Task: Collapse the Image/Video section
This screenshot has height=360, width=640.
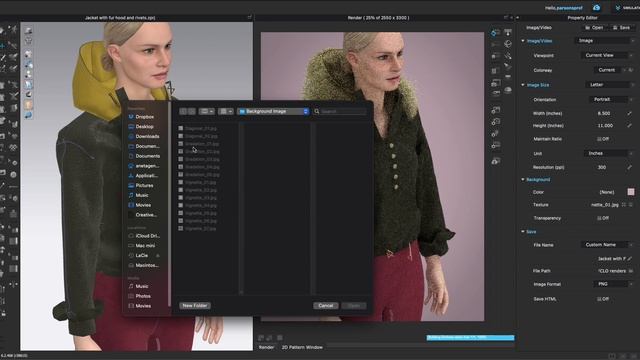Action: (x=523, y=41)
